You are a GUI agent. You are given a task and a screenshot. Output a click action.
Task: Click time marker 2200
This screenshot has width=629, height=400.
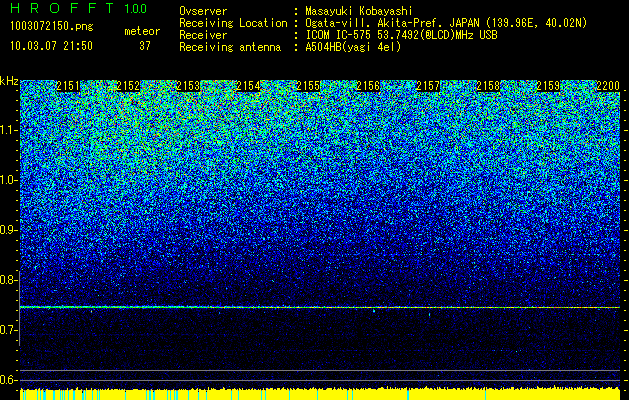(608, 86)
